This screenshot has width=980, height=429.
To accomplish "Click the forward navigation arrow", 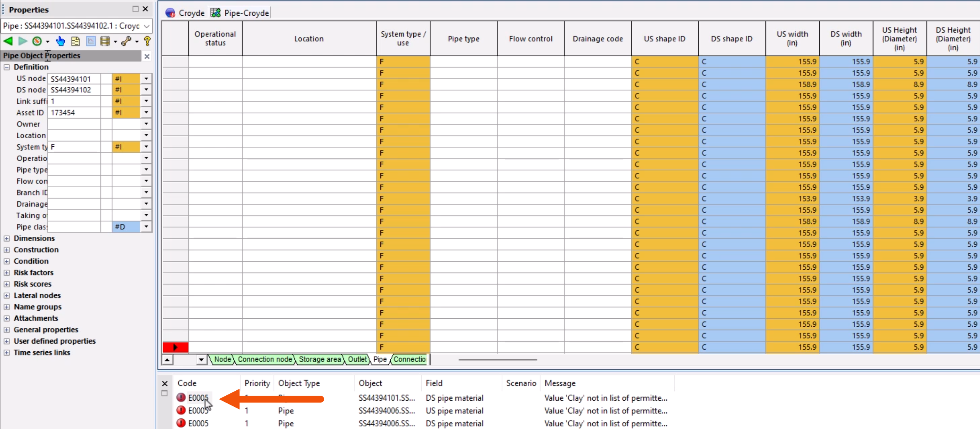I will (x=22, y=41).
